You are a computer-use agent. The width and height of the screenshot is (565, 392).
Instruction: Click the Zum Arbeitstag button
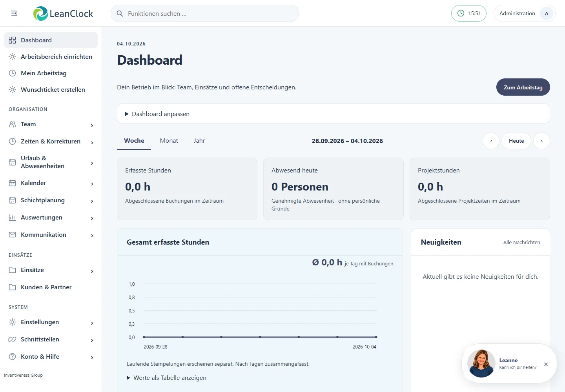pos(523,87)
